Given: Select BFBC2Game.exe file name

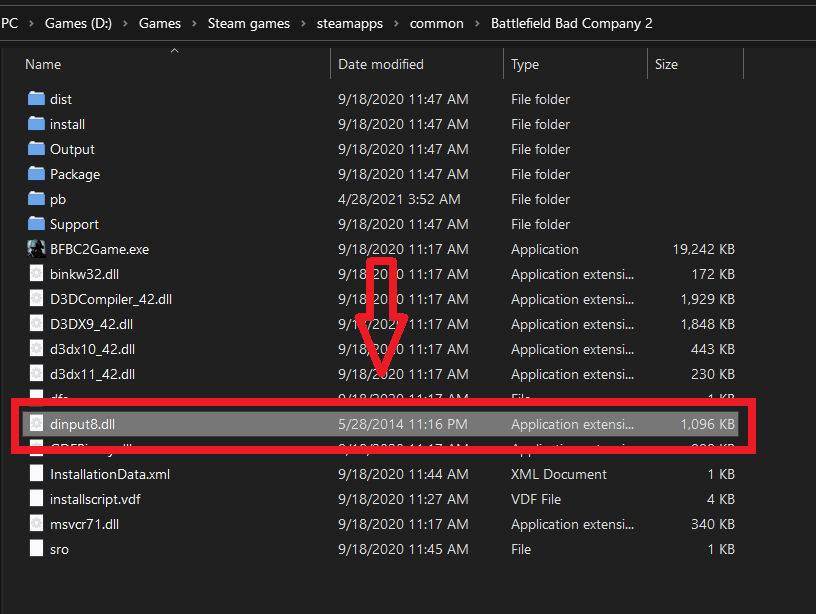Looking at the screenshot, I should coord(99,249).
